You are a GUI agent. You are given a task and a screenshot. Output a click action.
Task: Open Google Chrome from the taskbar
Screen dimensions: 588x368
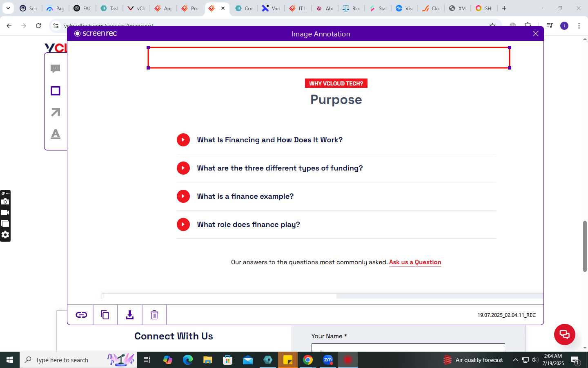click(308, 360)
